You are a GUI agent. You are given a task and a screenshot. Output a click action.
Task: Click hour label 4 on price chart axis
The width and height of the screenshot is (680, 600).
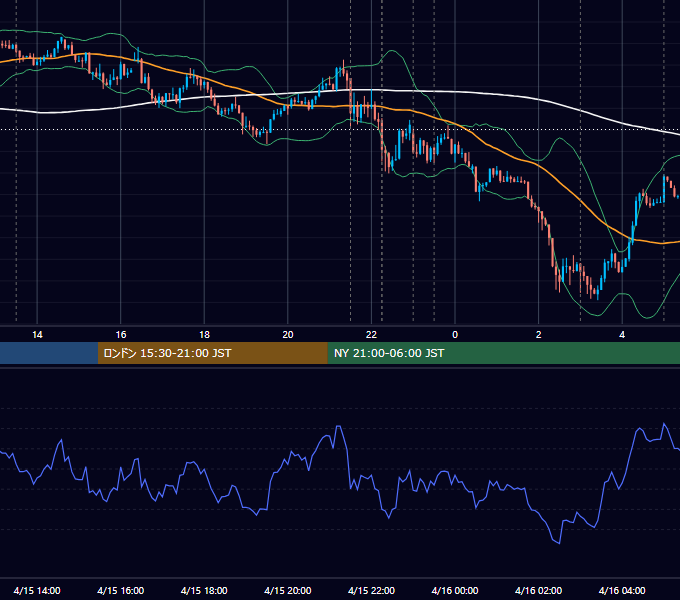tap(622, 335)
